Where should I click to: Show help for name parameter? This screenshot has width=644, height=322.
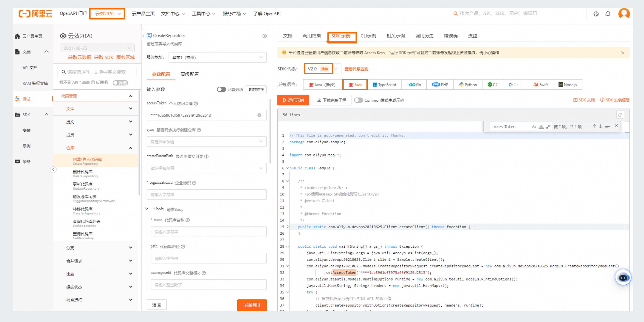(x=188, y=220)
